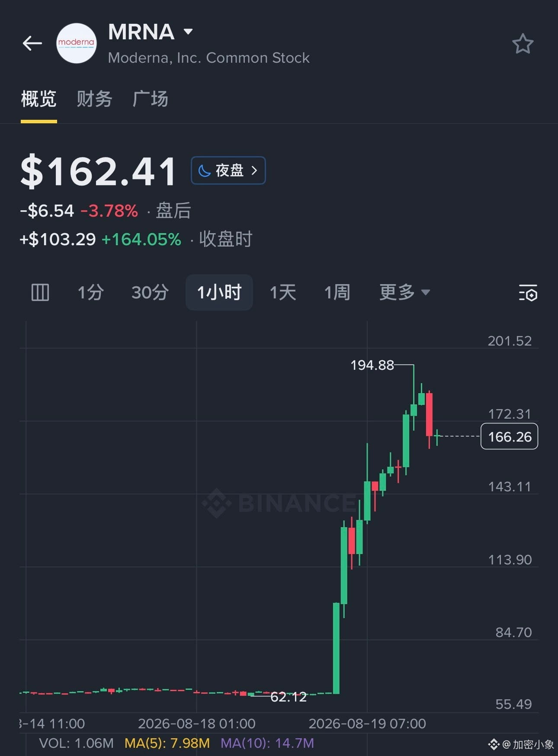The width and height of the screenshot is (558, 756).
Task: Click the 194.88 high price marker
Action: click(372, 365)
